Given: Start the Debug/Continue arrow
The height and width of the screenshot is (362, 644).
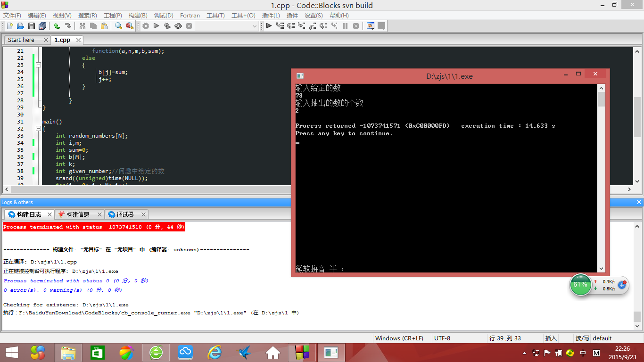Looking at the screenshot, I should coord(269,26).
